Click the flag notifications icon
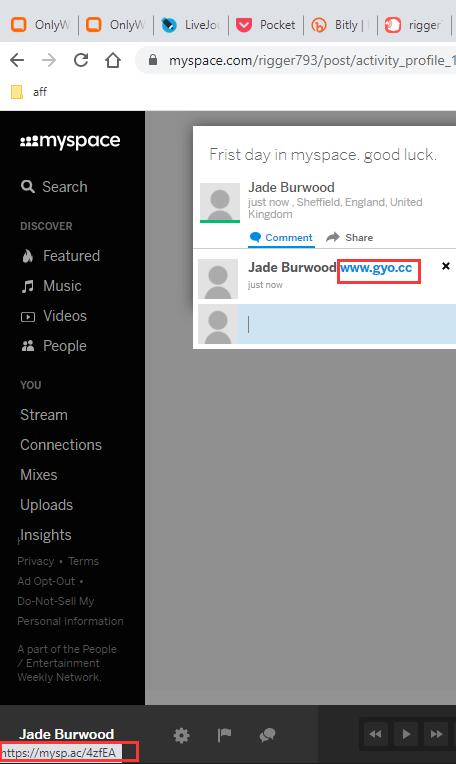Viewport: 456px width, 764px height. (x=224, y=735)
